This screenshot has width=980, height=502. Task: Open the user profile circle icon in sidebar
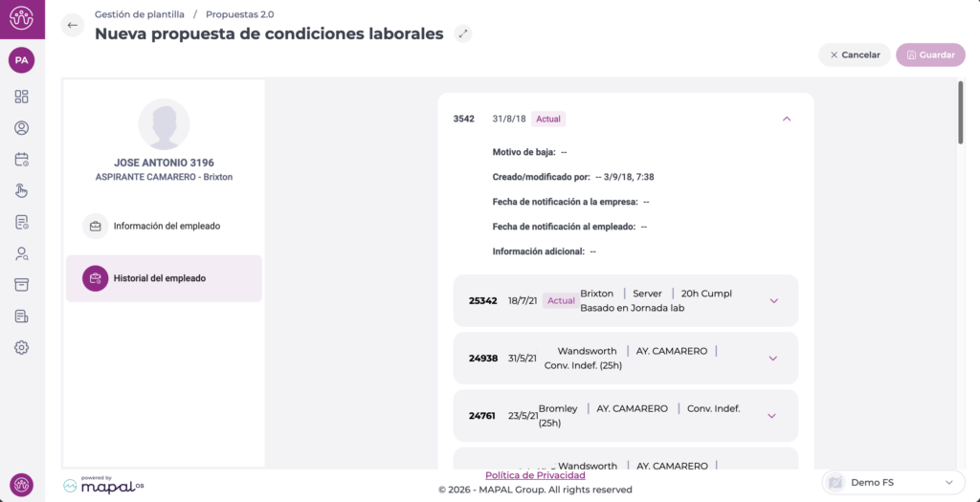click(22, 128)
